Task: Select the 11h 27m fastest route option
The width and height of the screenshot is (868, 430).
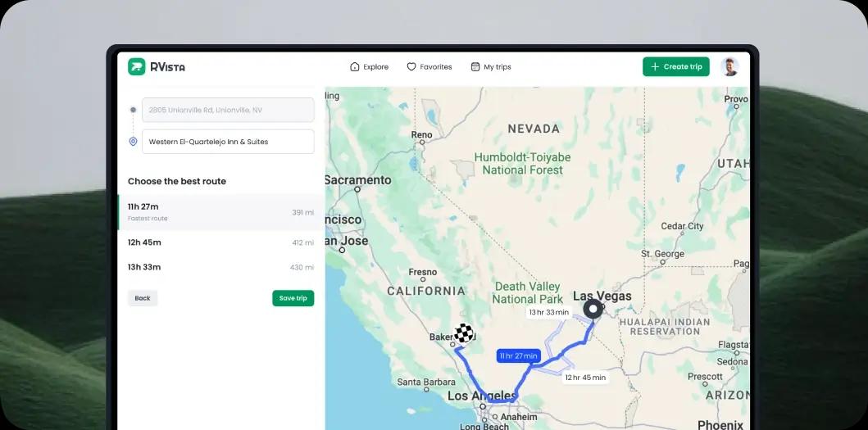Action: click(x=221, y=212)
